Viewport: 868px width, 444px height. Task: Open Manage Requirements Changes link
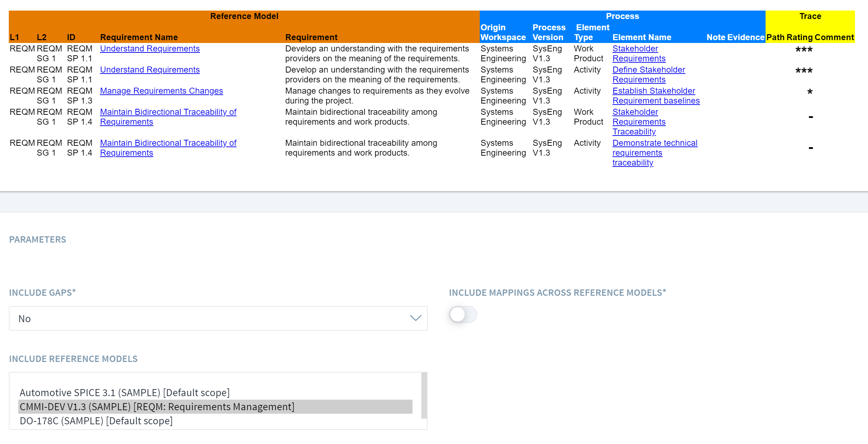click(x=161, y=91)
